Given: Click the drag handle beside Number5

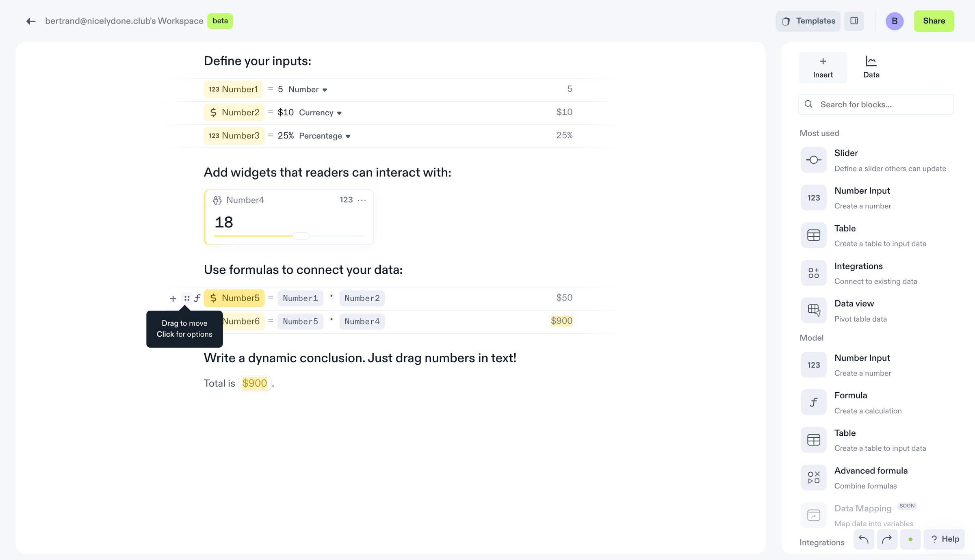Looking at the screenshot, I should (x=186, y=298).
